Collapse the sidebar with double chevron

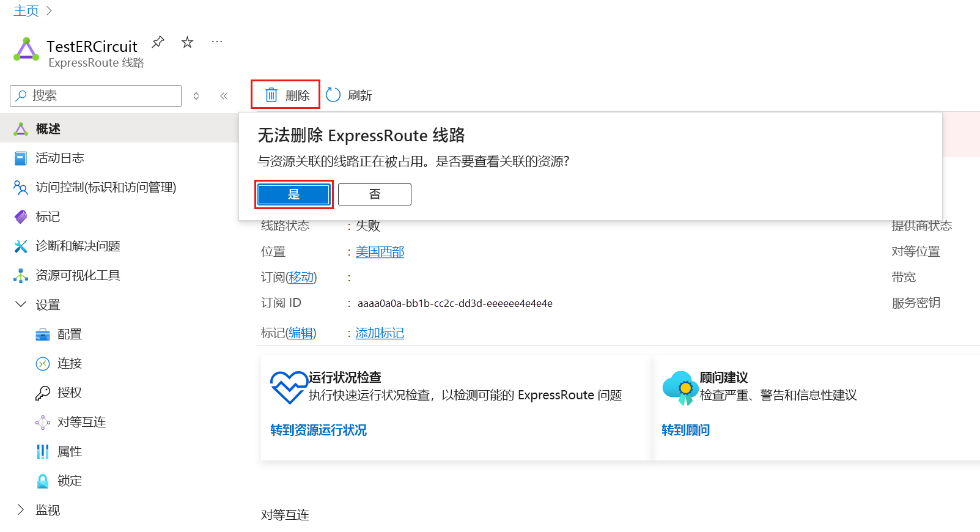224,96
